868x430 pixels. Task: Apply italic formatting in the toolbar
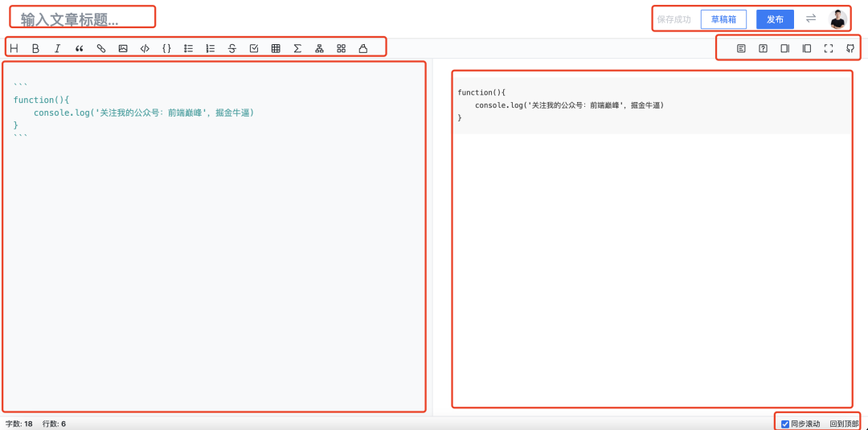coord(57,49)
